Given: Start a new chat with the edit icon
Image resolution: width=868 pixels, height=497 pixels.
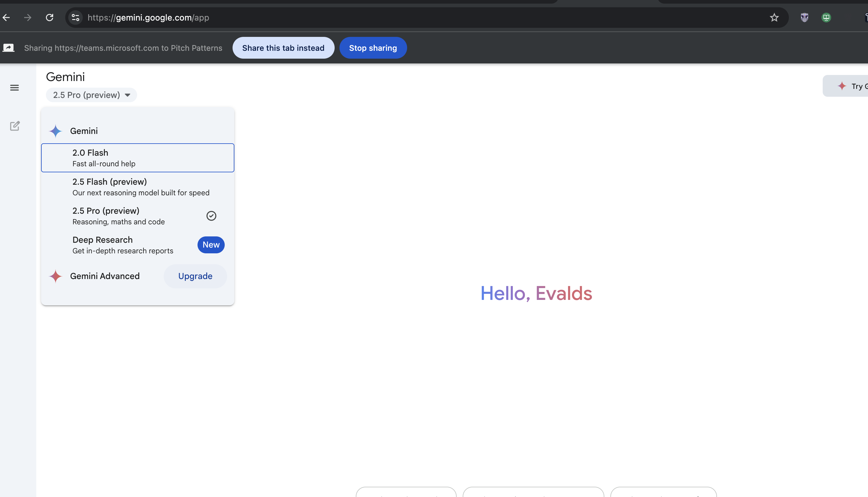Looking at the screenshot, I should pyautogui.click(x=15, y=126).
